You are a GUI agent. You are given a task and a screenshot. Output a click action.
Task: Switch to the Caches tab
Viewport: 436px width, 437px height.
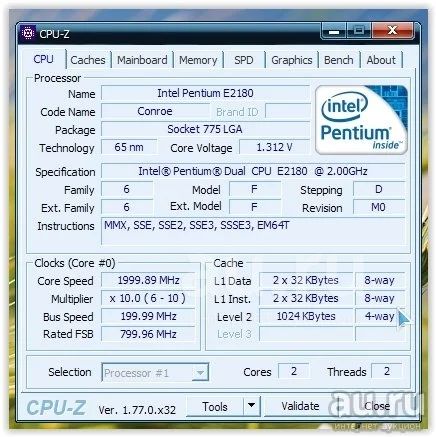[x=88, y=60]
